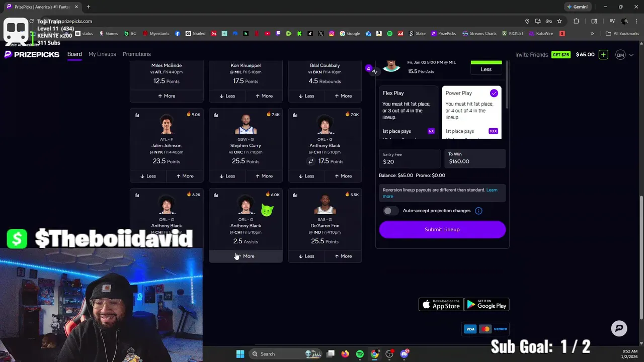
Task: Select More for Anthony Black 2.5 assists
Action: point(246,256)
